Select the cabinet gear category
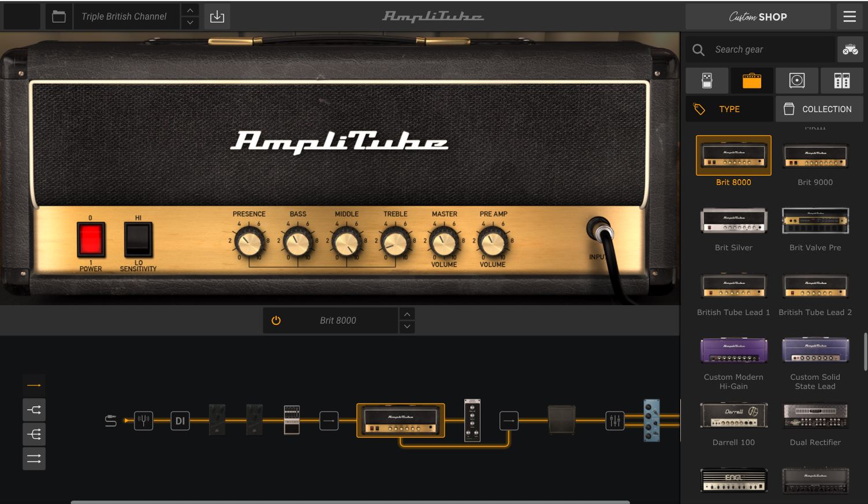The image size is (868, 504). (797, 80)
